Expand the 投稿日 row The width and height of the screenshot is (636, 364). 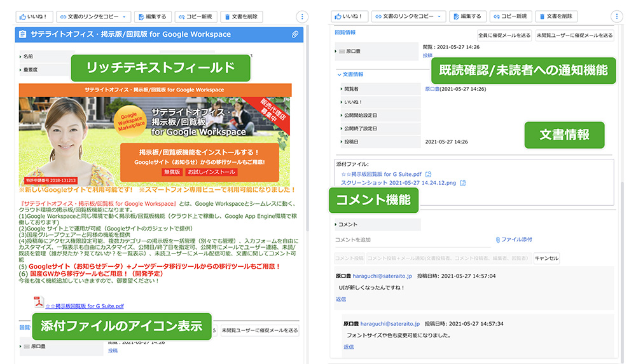pos(341,142)
